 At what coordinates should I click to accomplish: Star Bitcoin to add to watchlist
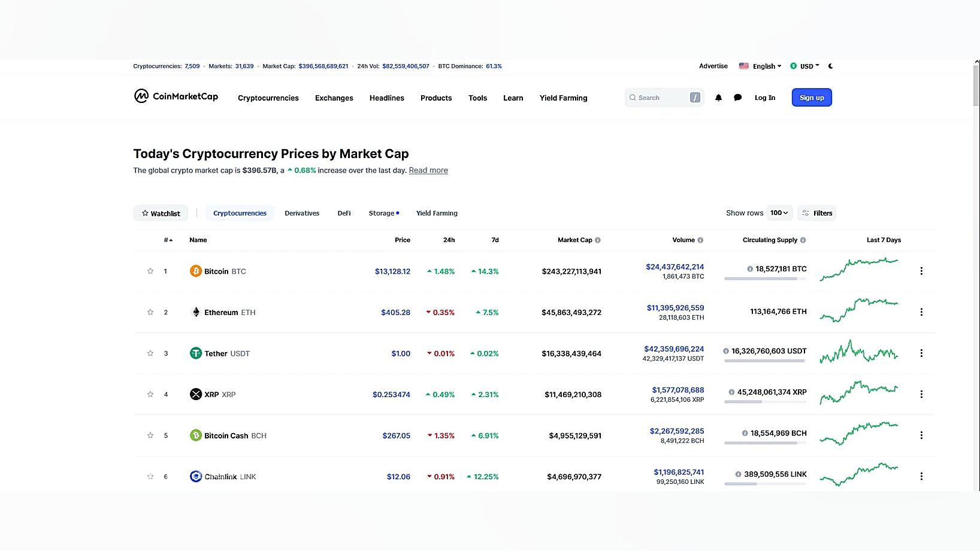150,271
